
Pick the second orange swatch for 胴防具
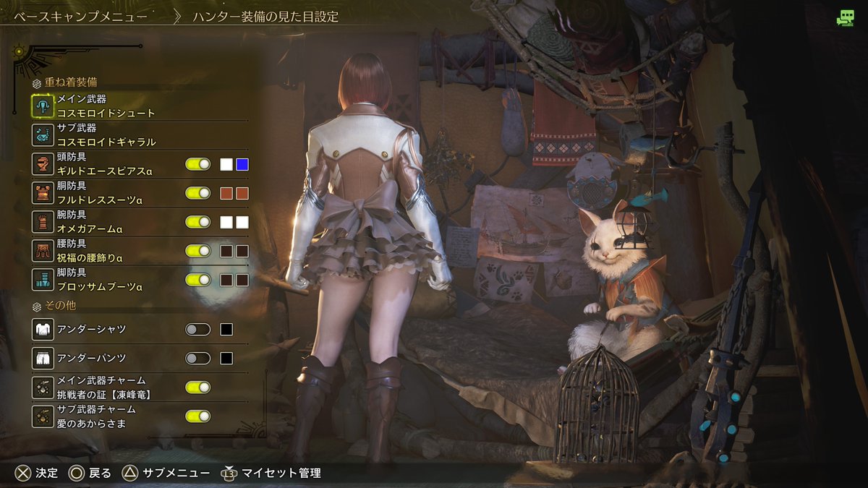(x=242, y=193)
